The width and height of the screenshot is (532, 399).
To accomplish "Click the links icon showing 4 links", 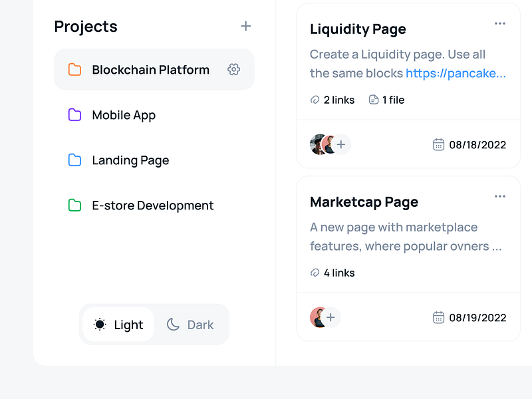I will (x=315, y=273).
